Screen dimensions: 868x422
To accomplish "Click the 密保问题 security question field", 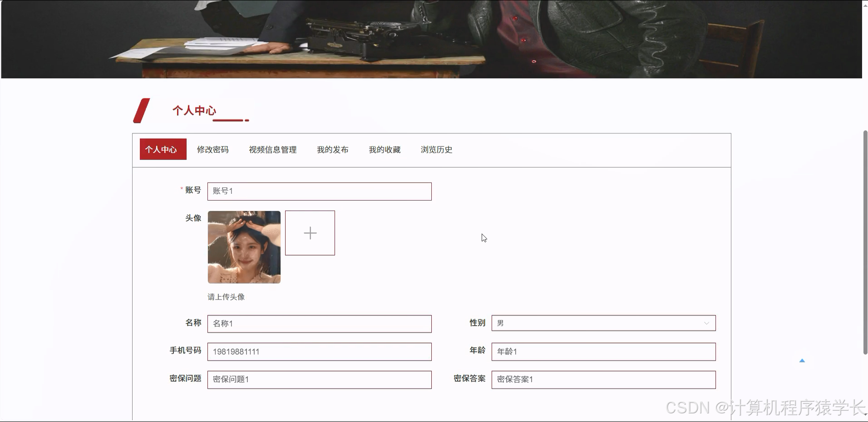I will pos(320,380).
